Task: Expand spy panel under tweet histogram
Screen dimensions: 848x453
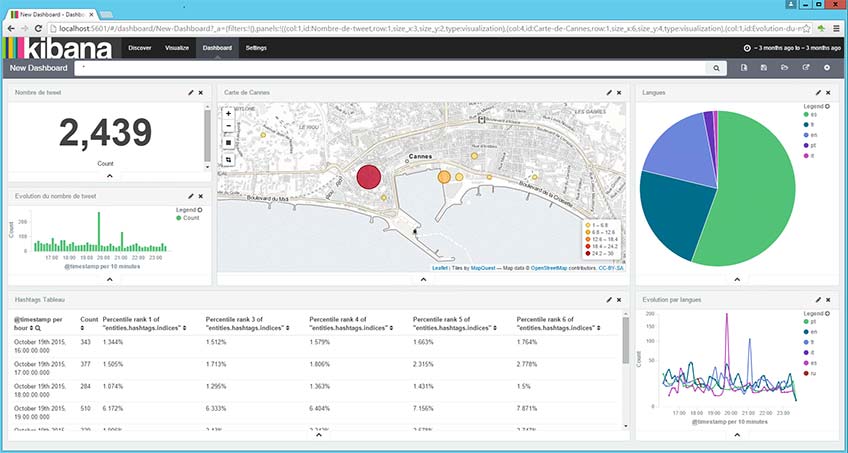Action: [x=109, y=279]
